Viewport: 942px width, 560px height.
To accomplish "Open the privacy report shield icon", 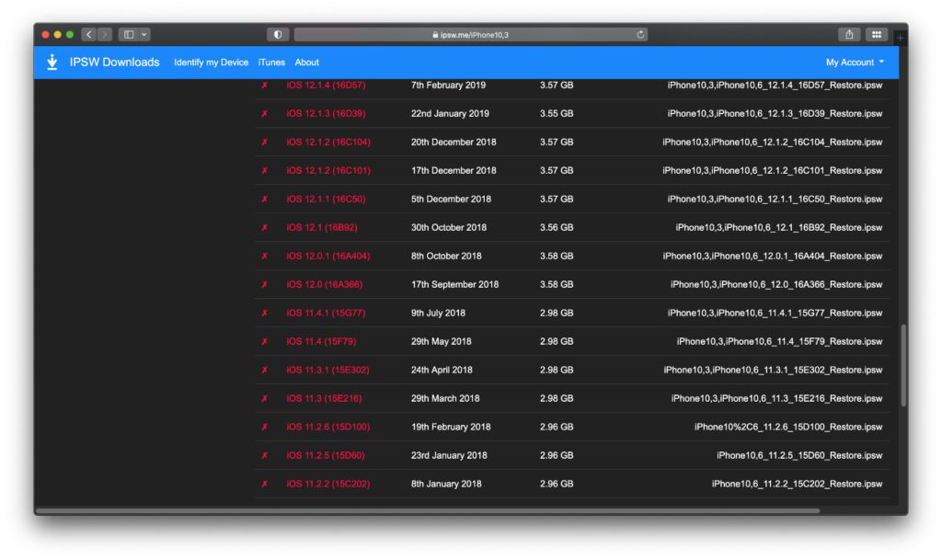I will 278,35.
